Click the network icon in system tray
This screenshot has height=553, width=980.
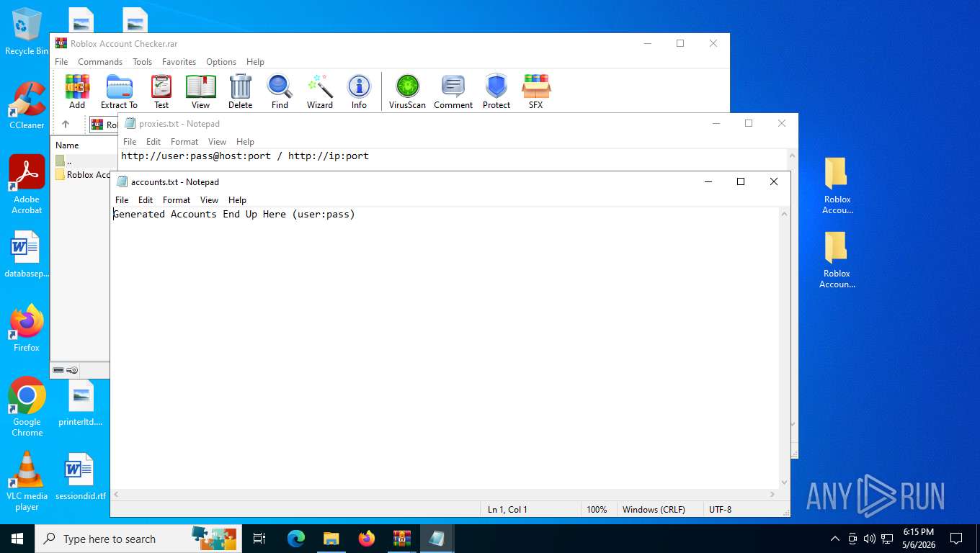coord(887,539)
